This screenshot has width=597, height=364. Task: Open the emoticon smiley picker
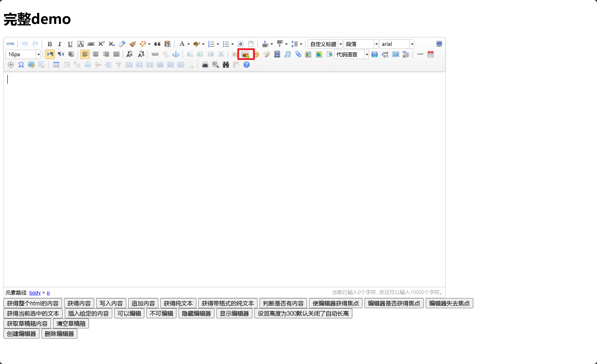257,54
